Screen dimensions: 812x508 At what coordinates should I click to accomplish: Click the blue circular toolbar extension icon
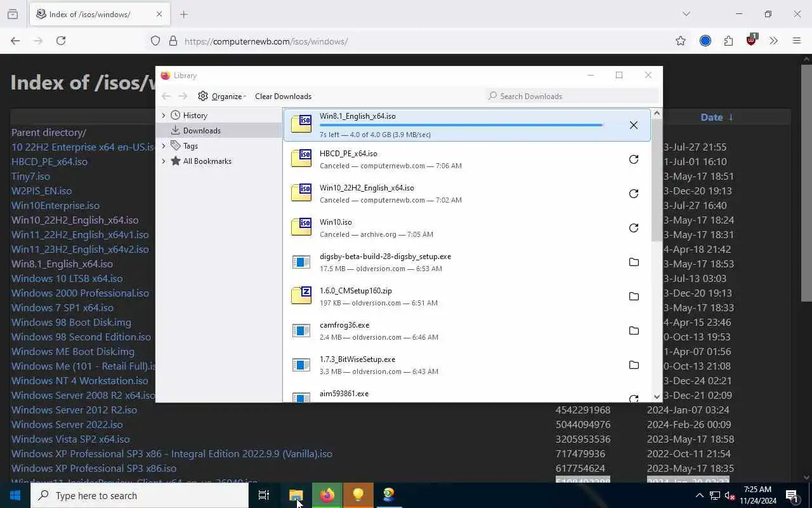click(705, 41)
